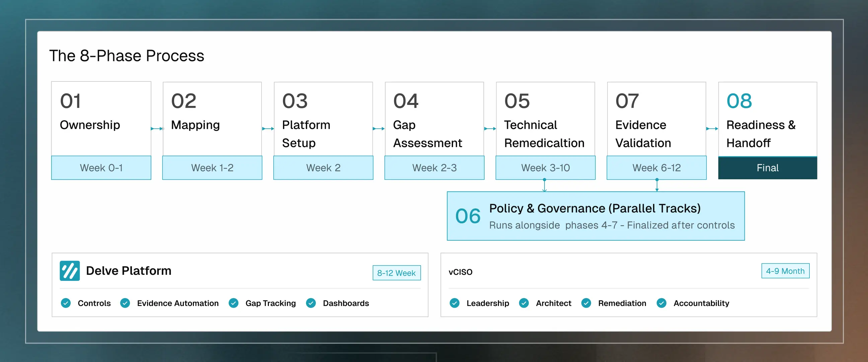Click the checkmark icon beside Dashboards
This screenshot has width=868, height=362.
coord(311,303)
